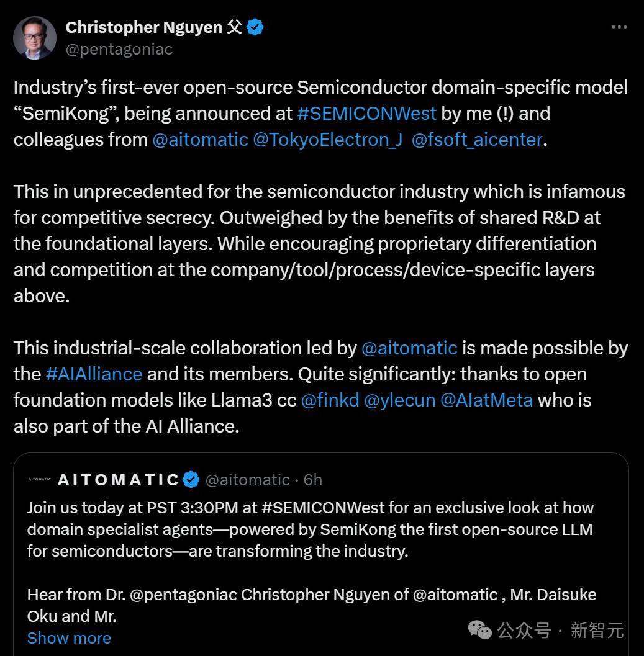
Task: Click the @finkd mention
Action: 330,400
